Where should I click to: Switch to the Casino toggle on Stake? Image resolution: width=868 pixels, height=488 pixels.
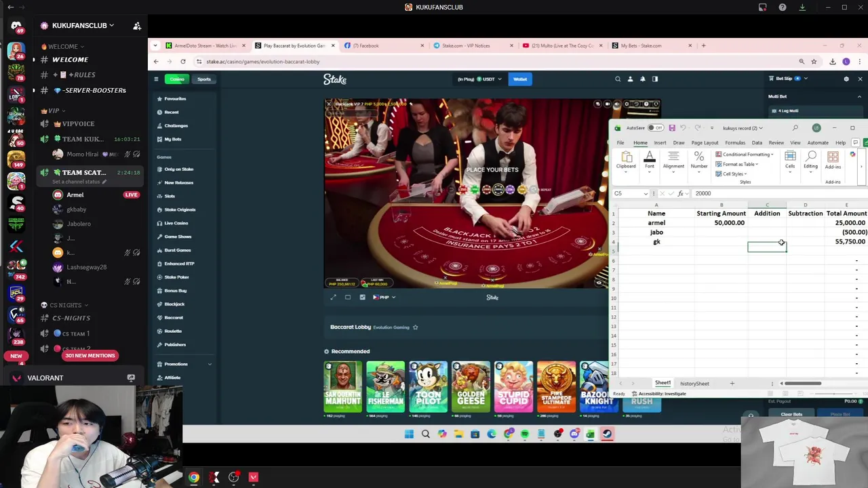[177, 79]
